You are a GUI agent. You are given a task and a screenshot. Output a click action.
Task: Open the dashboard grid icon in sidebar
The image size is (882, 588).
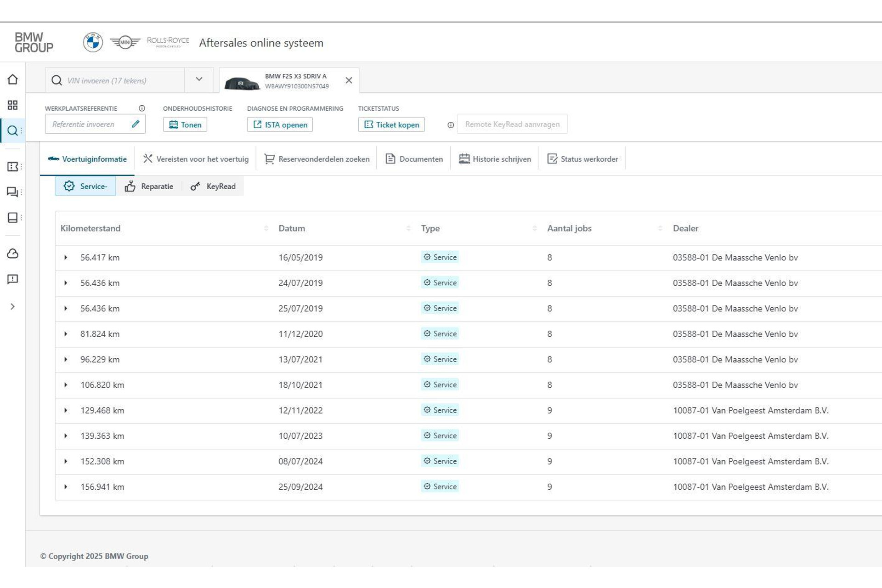pos(13,105)
